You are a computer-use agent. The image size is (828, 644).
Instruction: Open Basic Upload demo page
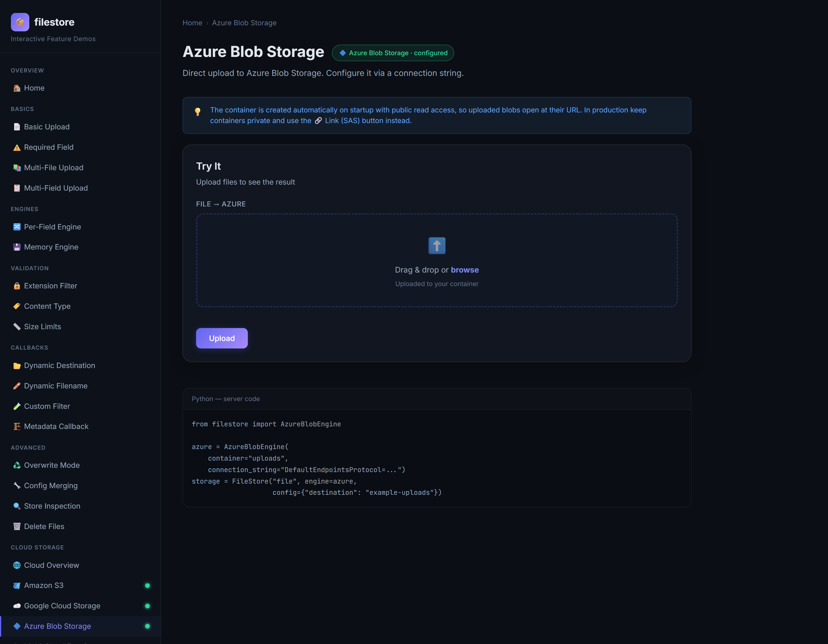[x=80, y=126]
